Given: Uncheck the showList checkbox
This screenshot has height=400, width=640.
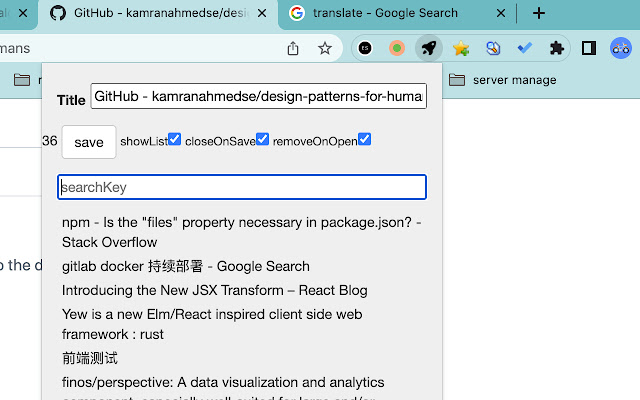Looking at the screenshot, I should (x=174, y=139).
